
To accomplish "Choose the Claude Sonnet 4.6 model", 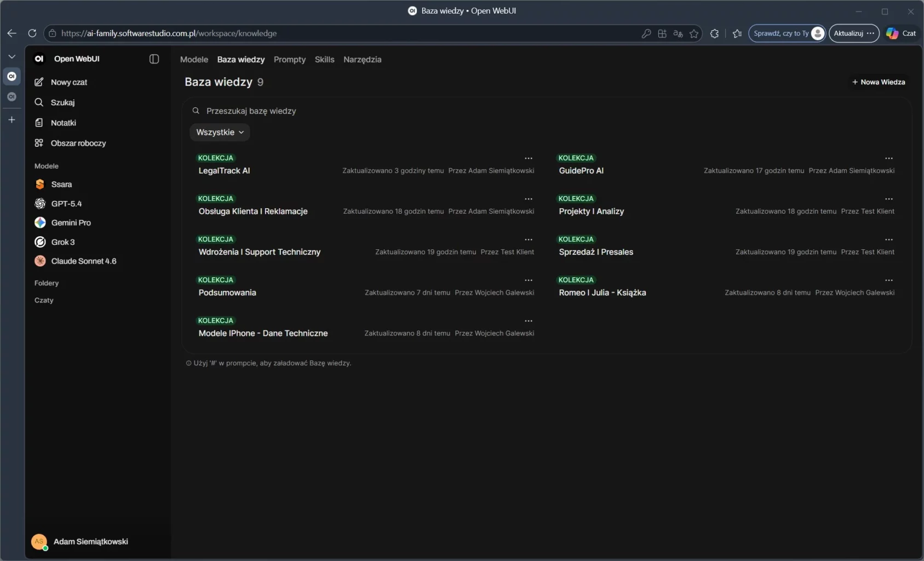I will tap(83, 261).
